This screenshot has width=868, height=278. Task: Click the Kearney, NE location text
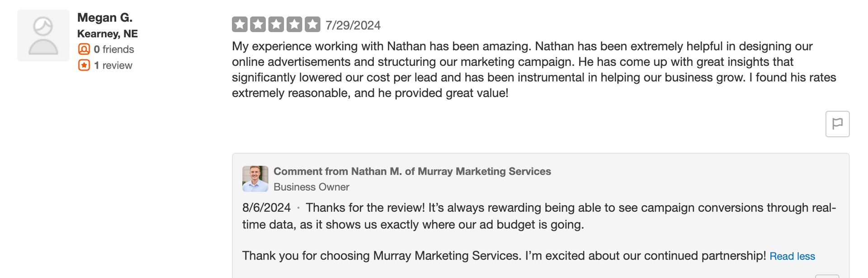point(108,34)
